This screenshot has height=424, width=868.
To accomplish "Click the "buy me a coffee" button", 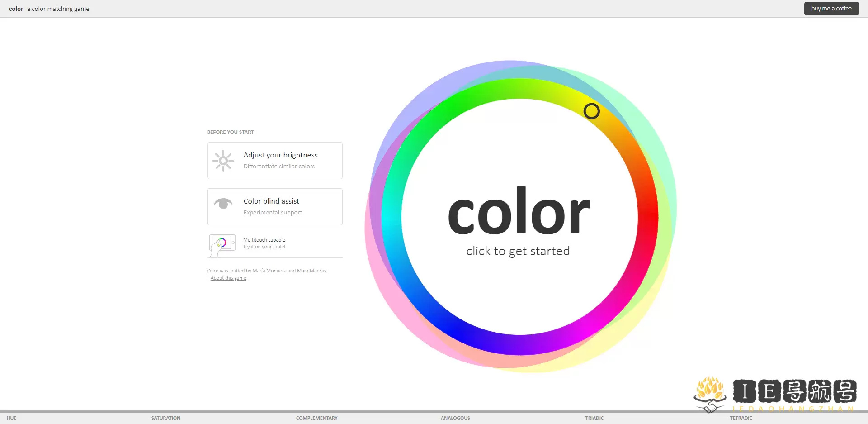I will click(831, 8).
